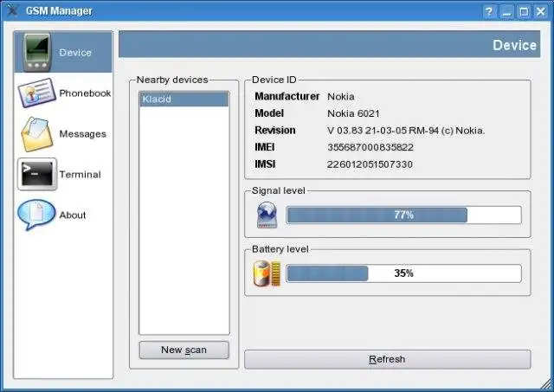
Task: Click the Nearby devices group label
Action: tap(172, 80)
